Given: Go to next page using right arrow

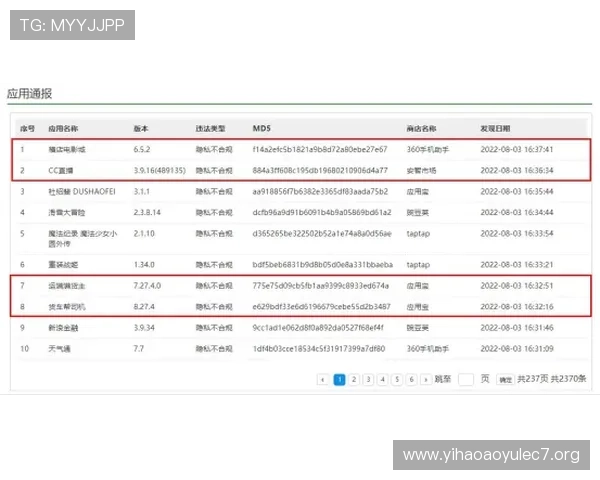Looking at the screenshot, I should 426,379.
